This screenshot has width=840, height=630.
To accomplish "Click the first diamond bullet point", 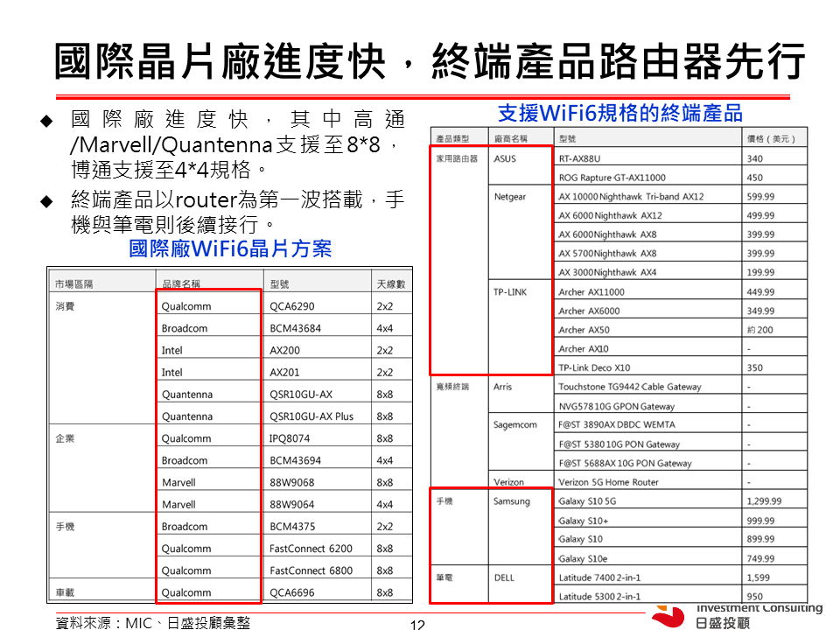I will [x=47, y=120].
